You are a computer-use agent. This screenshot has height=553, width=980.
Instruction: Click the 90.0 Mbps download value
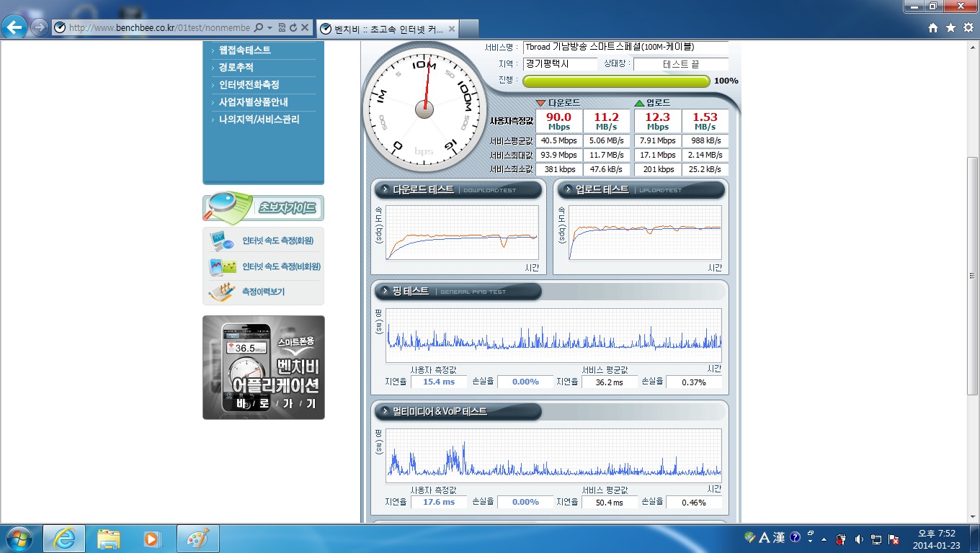559,121
